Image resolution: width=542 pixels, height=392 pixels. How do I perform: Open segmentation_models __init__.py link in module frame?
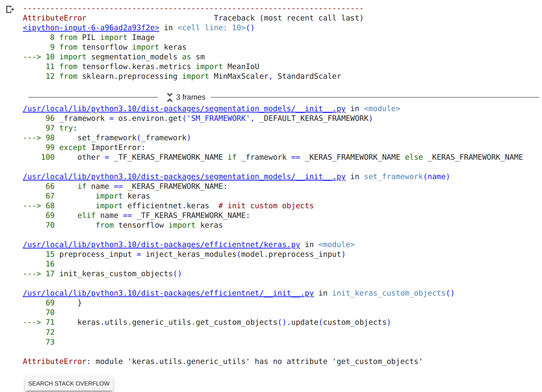[x=184, y=109]
